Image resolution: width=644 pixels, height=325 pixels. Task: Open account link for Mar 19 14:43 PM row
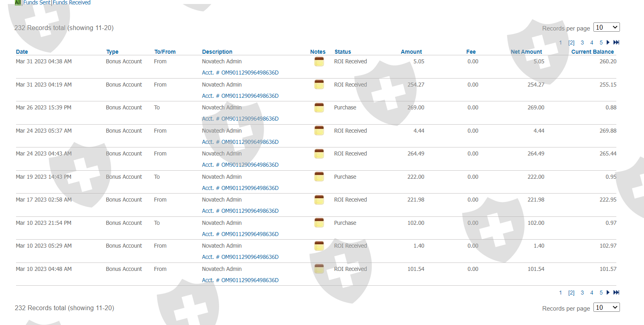(x=240, y=188)
